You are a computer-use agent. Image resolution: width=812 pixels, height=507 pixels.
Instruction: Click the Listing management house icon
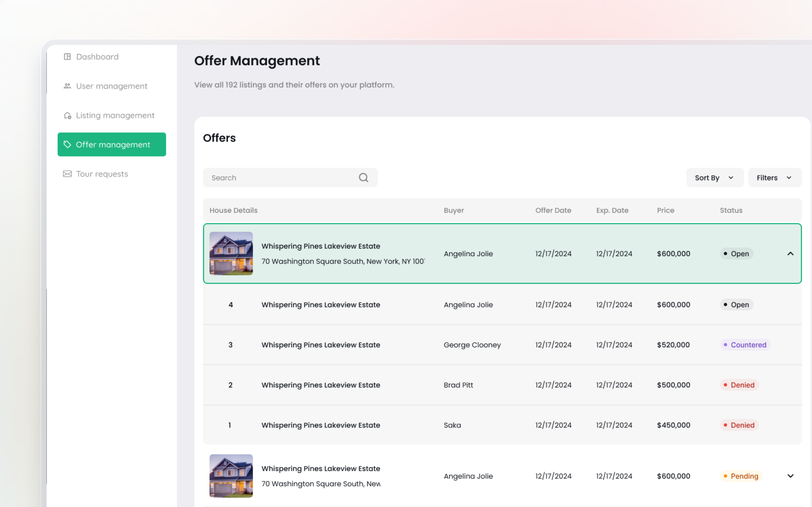pos(67,115)
